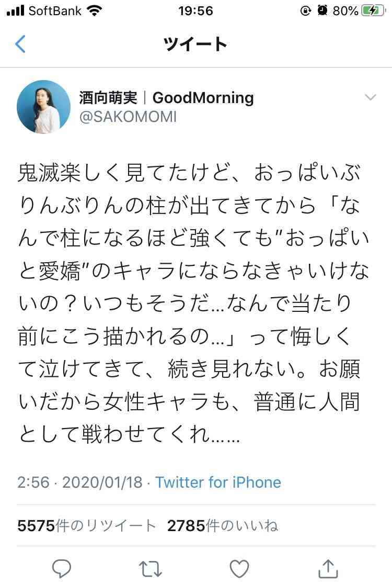Tap the tweet body text

[193, 303]
